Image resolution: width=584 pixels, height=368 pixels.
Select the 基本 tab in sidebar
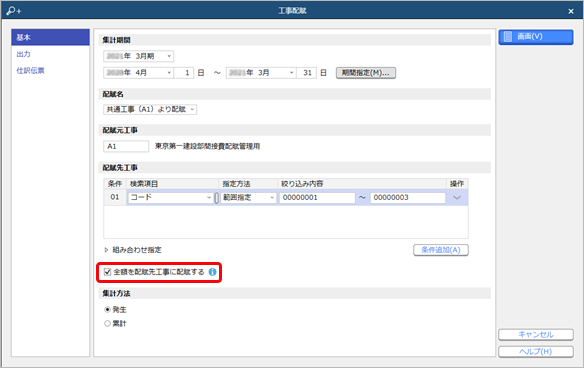click(x=50, y=37)
